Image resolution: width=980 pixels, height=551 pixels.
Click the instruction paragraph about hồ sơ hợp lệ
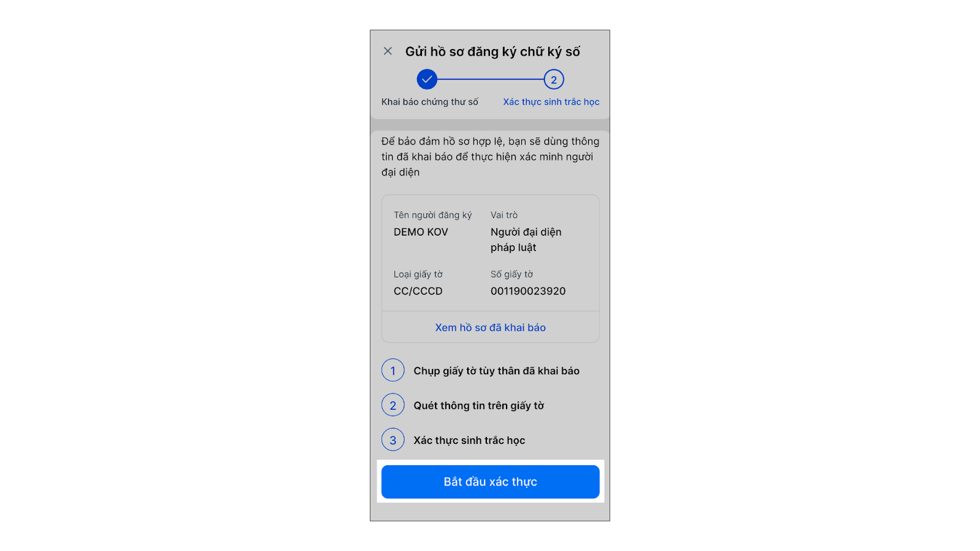tap(490, 157)
